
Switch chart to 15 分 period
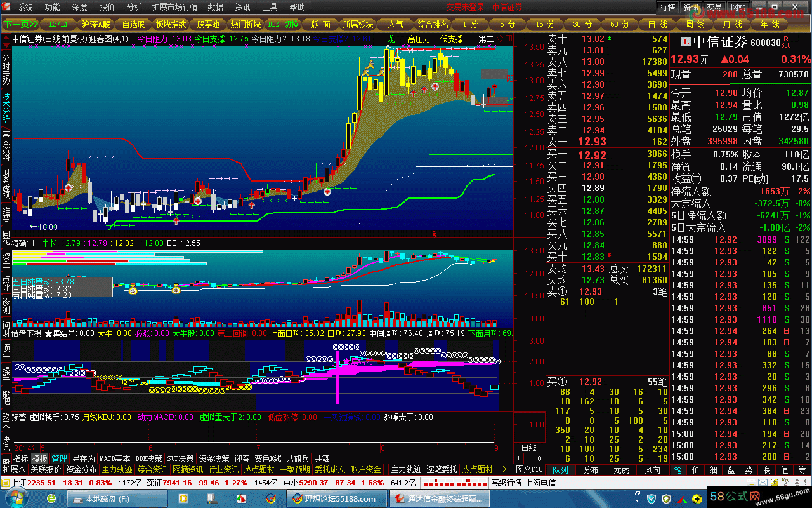[x=546, y=24]
